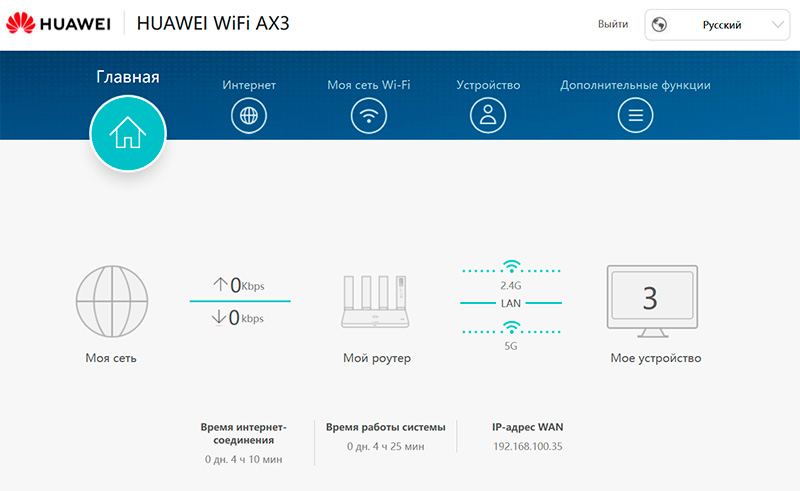Open the additional functions menu icon
The height and width of the screenshot is (491, 800).
point(635,116)
